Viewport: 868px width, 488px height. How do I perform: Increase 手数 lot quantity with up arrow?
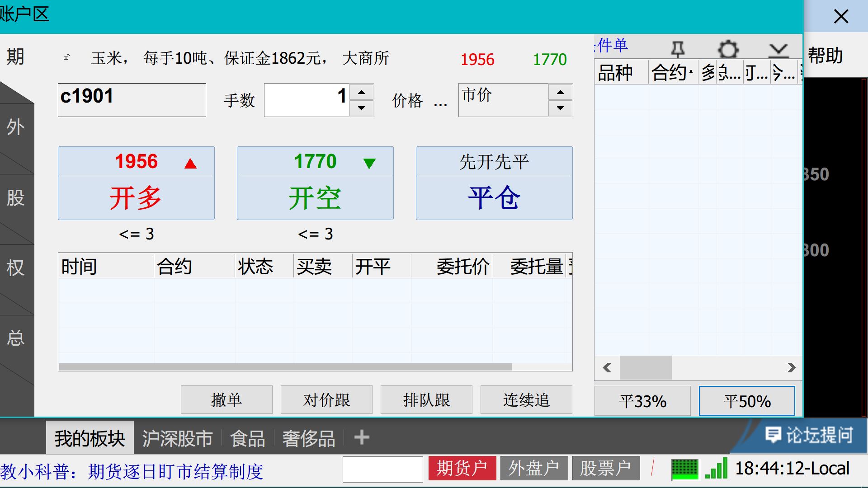pyautogui.click(x=361, y=92)
